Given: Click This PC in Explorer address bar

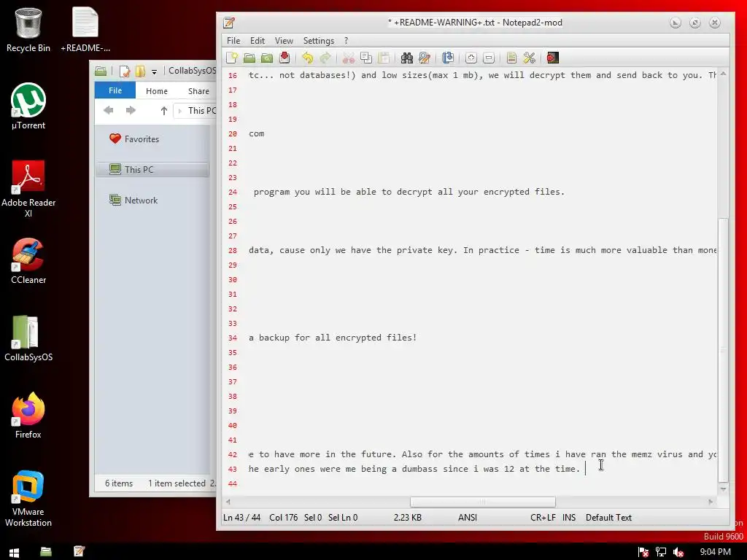Looking at the screenshot, I should point(202,111).
